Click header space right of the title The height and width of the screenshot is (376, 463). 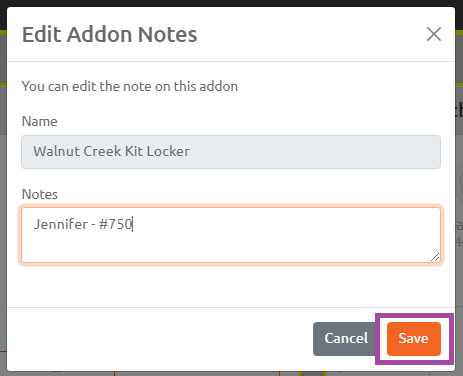[310, 34]
